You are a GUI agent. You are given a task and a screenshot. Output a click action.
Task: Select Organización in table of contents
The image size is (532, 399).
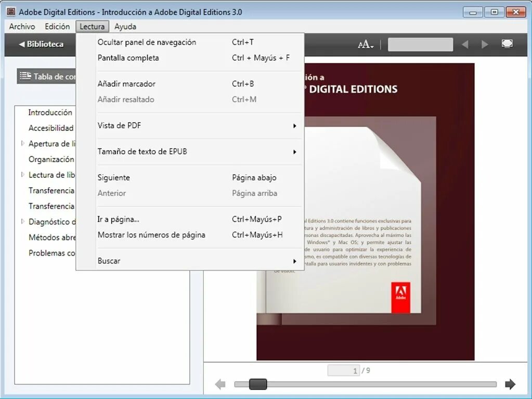(51, 159)
